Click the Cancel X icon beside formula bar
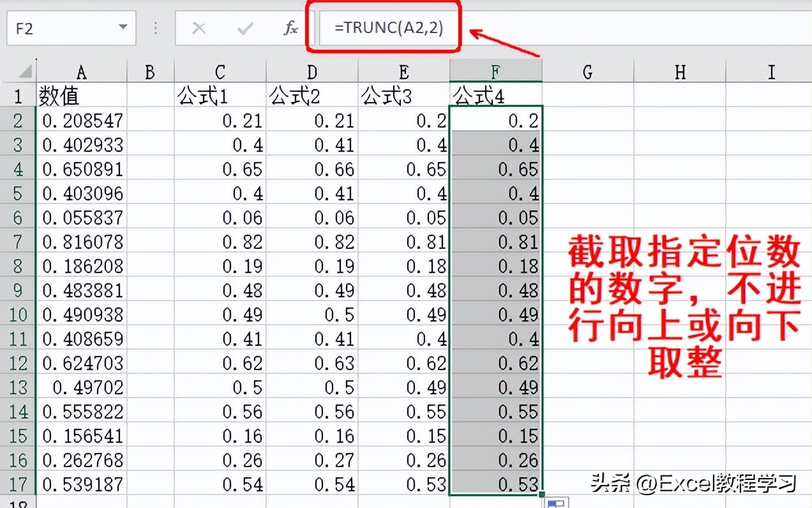The width and height of the screenshot is (812, 508). [199, 28]
